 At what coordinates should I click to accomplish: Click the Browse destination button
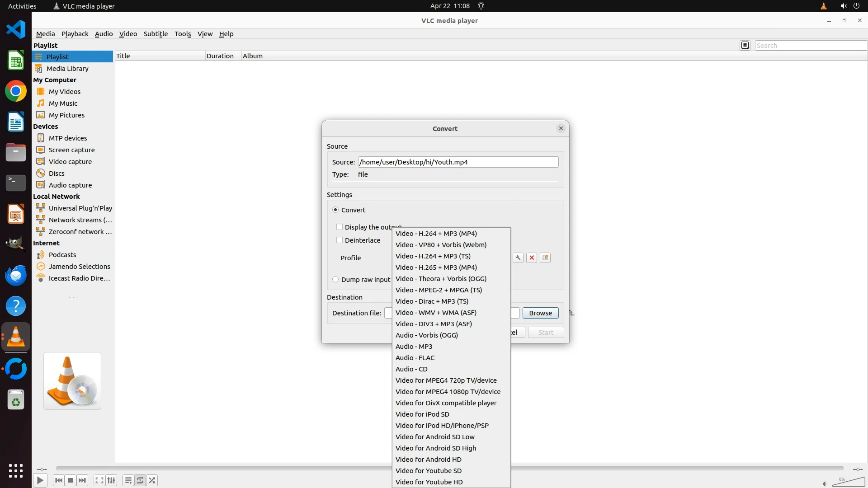pos(540,313)
